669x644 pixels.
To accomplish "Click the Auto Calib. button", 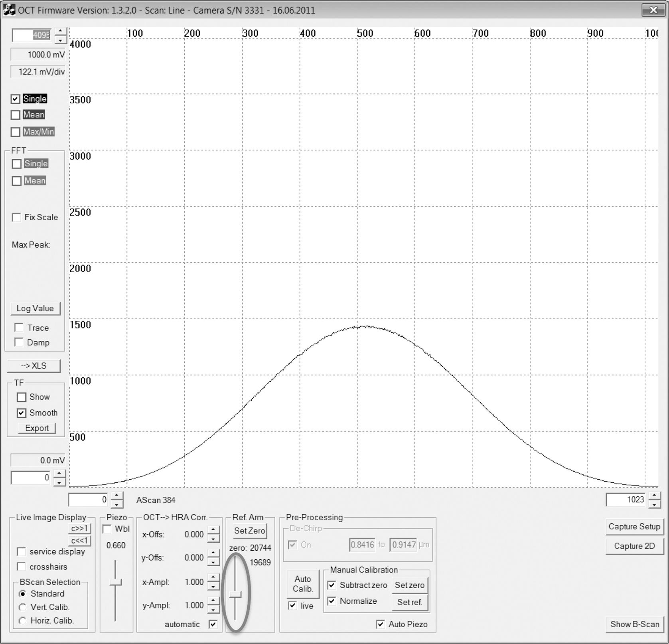I will pyautogui.click(x=303, y=584).
